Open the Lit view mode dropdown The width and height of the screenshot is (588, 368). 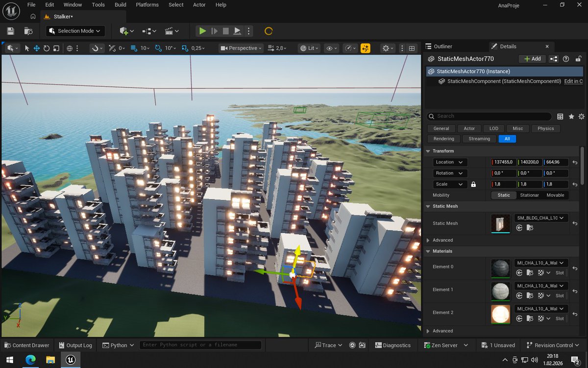click(310, 48)
